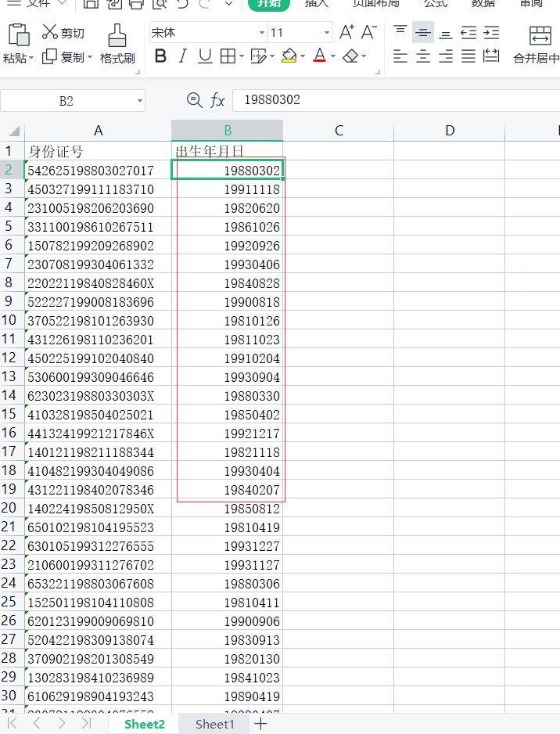
Task: Toggle italic formatting with the I button
Action: 183,56
